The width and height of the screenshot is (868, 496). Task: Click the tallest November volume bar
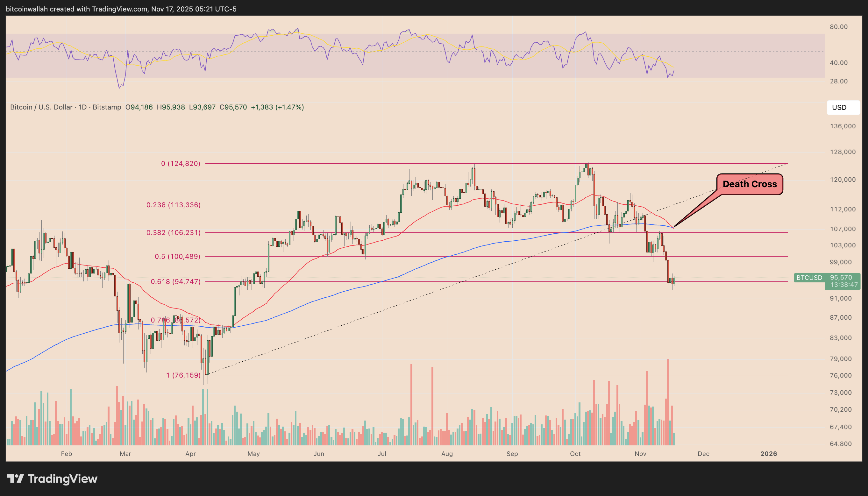(668, 402)
